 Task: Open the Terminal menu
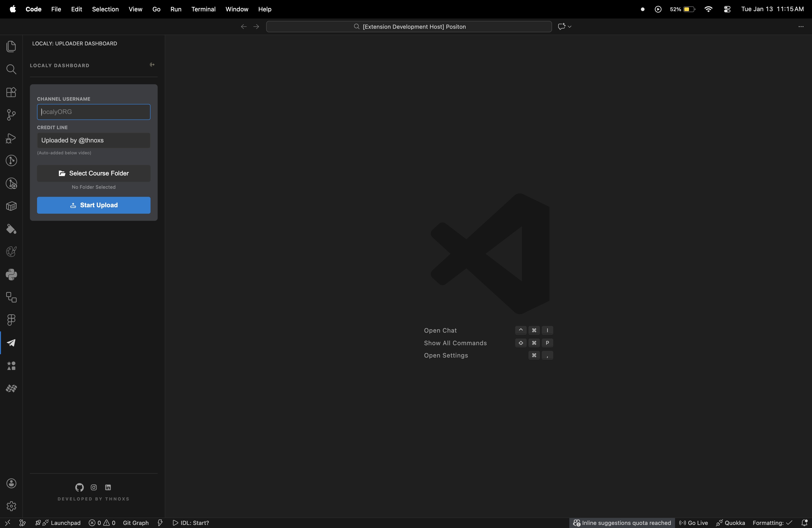tap(203, 9)
